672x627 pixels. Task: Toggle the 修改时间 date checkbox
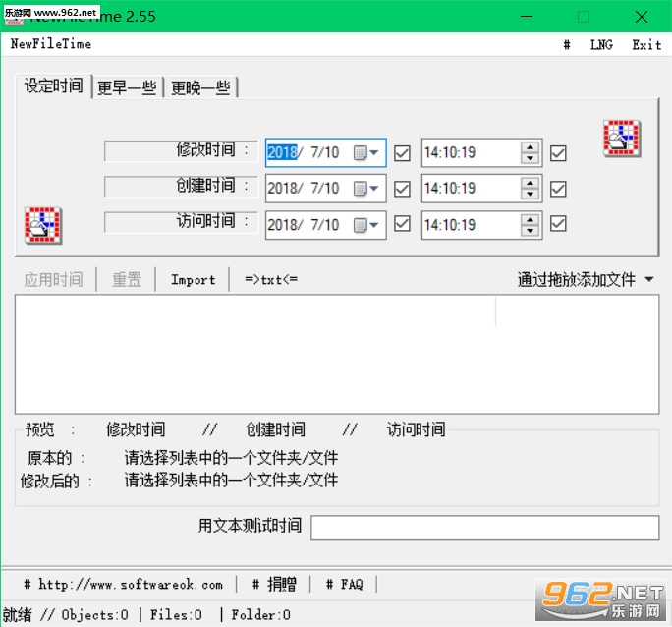pyautogui.click(x=402, y=153)
